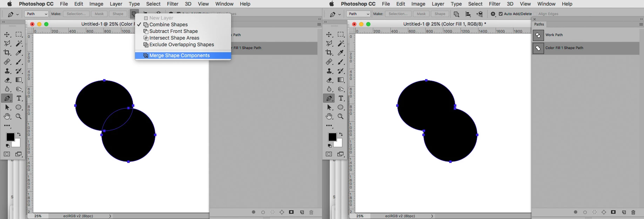Viewport: 644px width, 219px height.
Task: Stroke path with brush in right Paths panel
Action: 585,212
